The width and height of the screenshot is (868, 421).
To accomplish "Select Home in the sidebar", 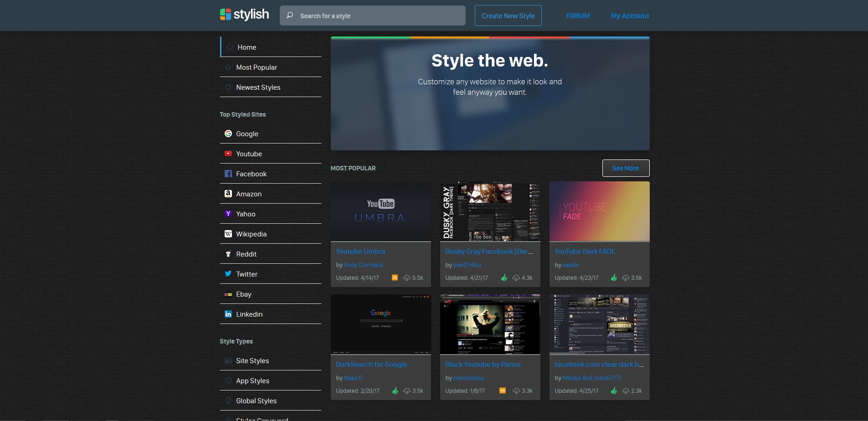I will point(271,47).
